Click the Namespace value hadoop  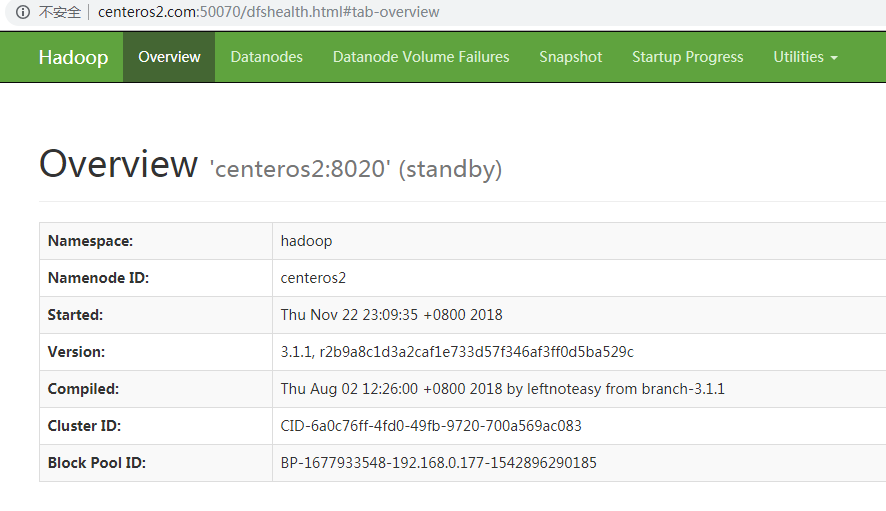point(306,241)
